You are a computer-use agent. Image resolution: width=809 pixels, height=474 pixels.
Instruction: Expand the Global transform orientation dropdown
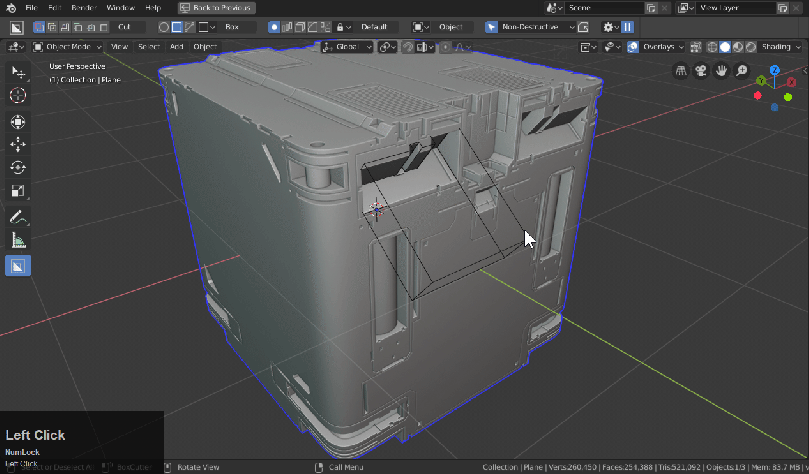(346, 47)
